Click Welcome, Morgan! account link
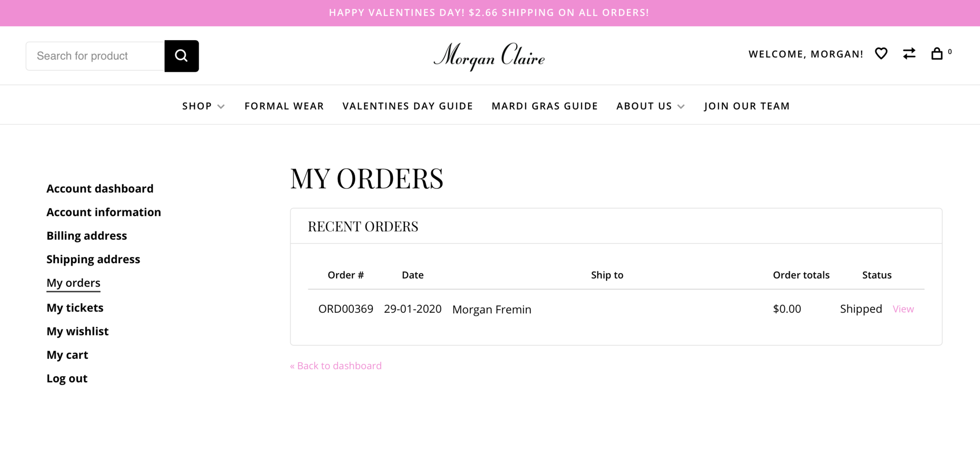Viewport: 980px width, 453px height. 806,54
